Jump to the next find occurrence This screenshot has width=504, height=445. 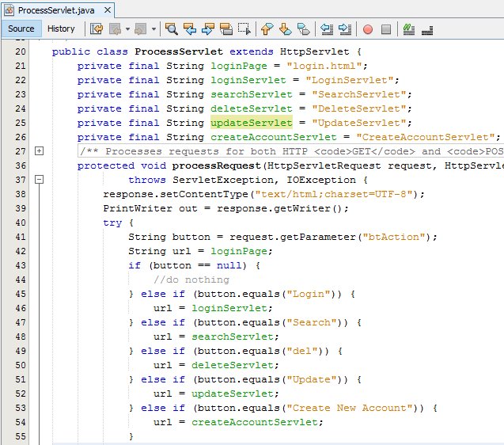pos(208,29)
